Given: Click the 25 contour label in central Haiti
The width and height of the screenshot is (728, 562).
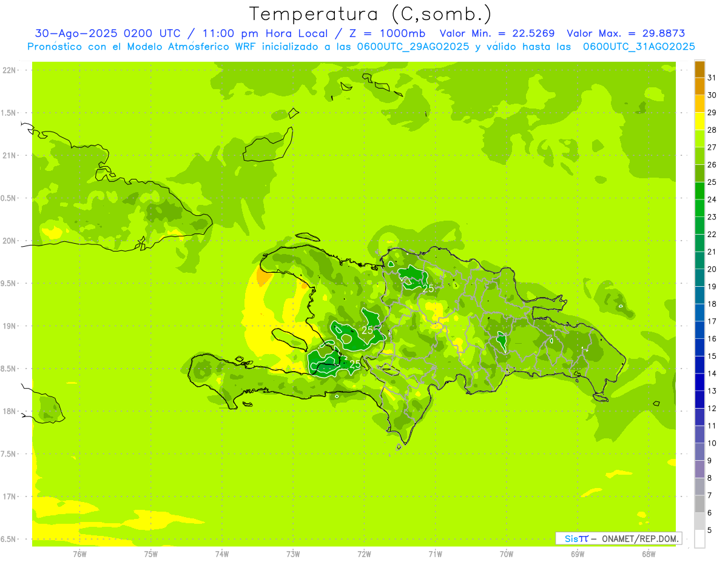Looking at the screenshot, I should click(367, 330).
